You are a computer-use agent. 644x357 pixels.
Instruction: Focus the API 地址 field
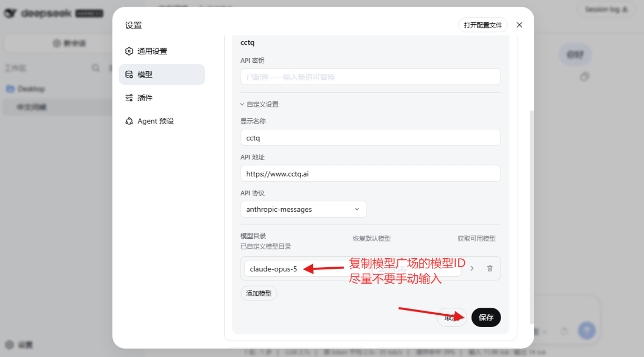pos(370,173)
